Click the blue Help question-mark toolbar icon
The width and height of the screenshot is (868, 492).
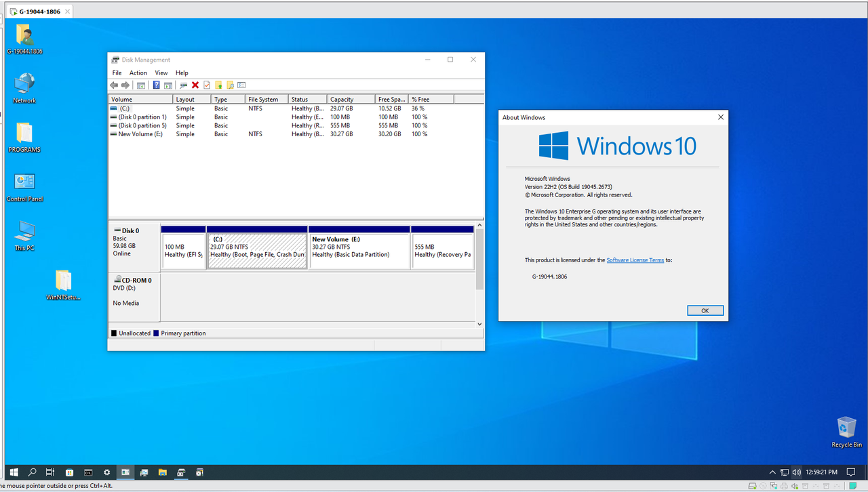click(157, 85)
